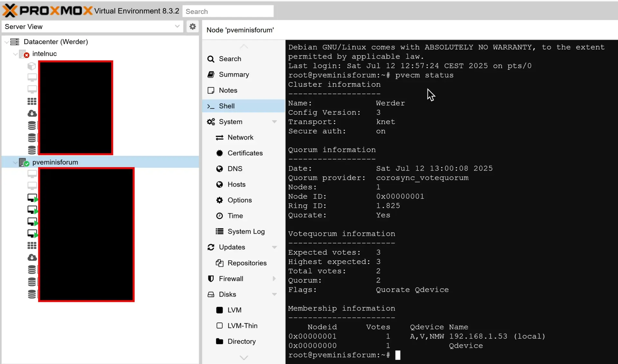Open the Notes panel
Viewport: 618px width, 364px height.
point(228,90)
